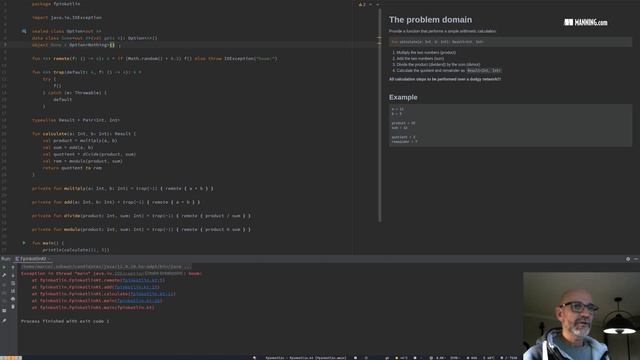This screenshot has width=640, height=360.
Task: Click the print console output icon
Action: coord(13,299)
